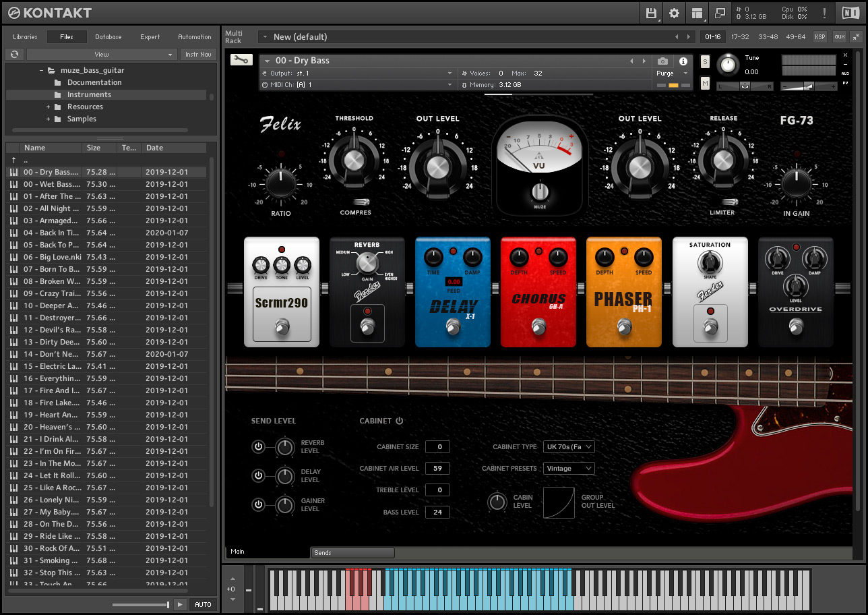Open the workspace layout menu icon

697,13
